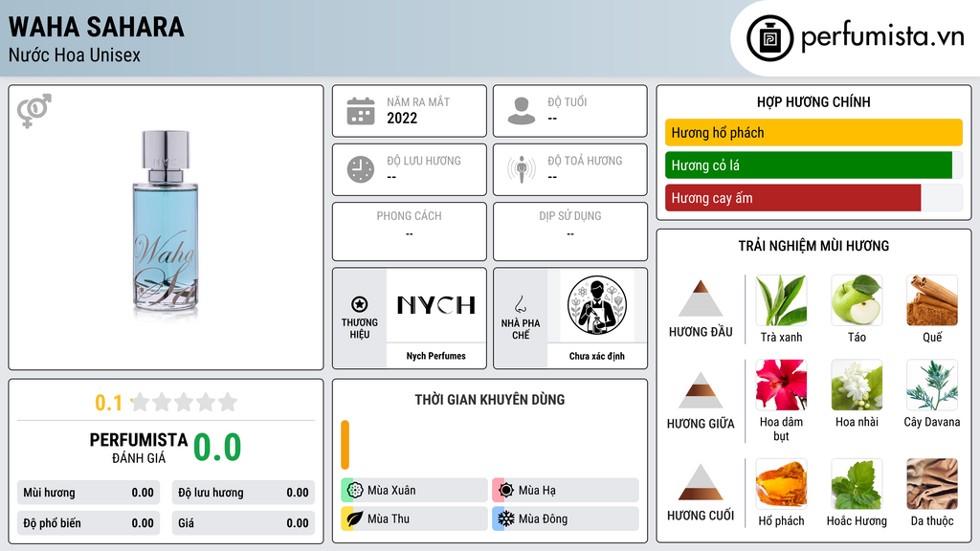
Task: Click the nose icon above Nhà pha chế
Action: (520, 304)
